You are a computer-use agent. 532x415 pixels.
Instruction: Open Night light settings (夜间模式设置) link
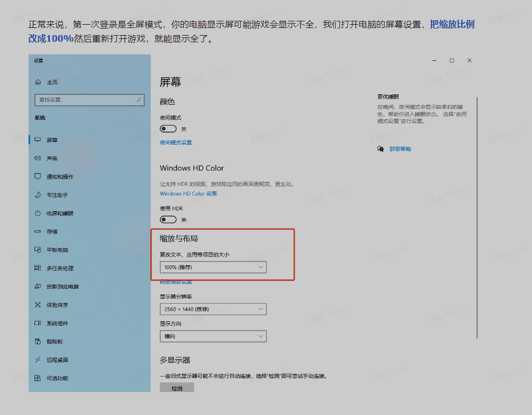point(176,143)
